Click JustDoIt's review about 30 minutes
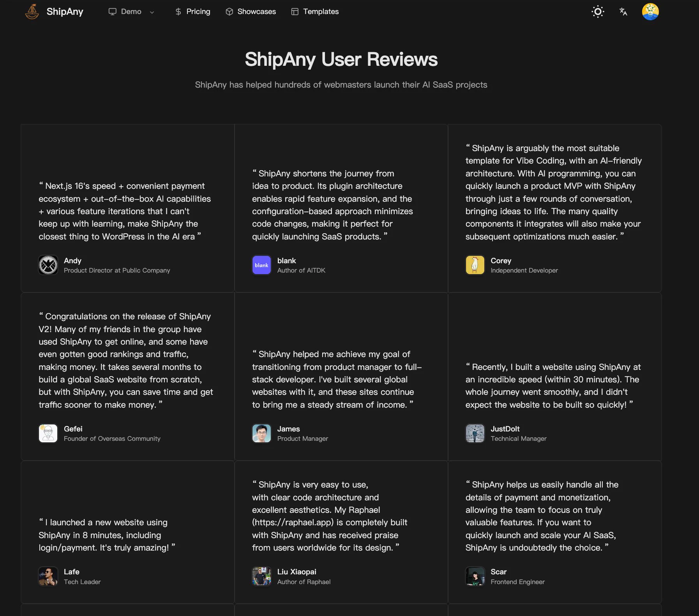Screen dimensions: 699x616 (x=553, y=385)
